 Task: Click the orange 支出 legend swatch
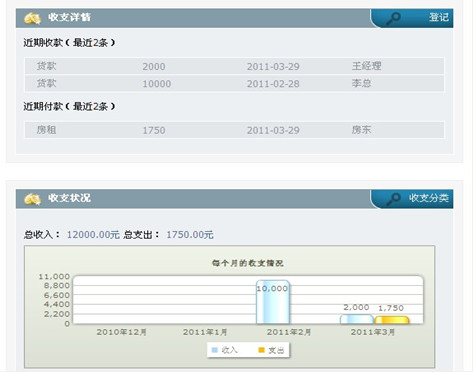click(261, 350)
